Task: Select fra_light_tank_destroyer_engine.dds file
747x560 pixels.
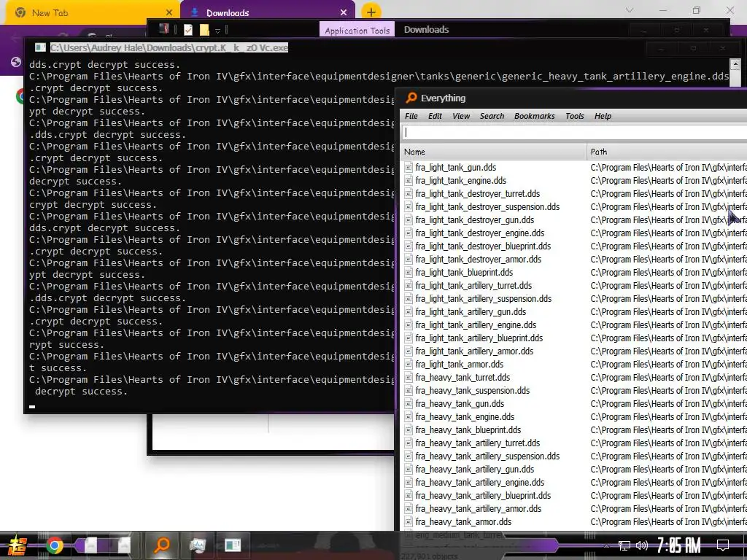Action: [x=480, y=233]
